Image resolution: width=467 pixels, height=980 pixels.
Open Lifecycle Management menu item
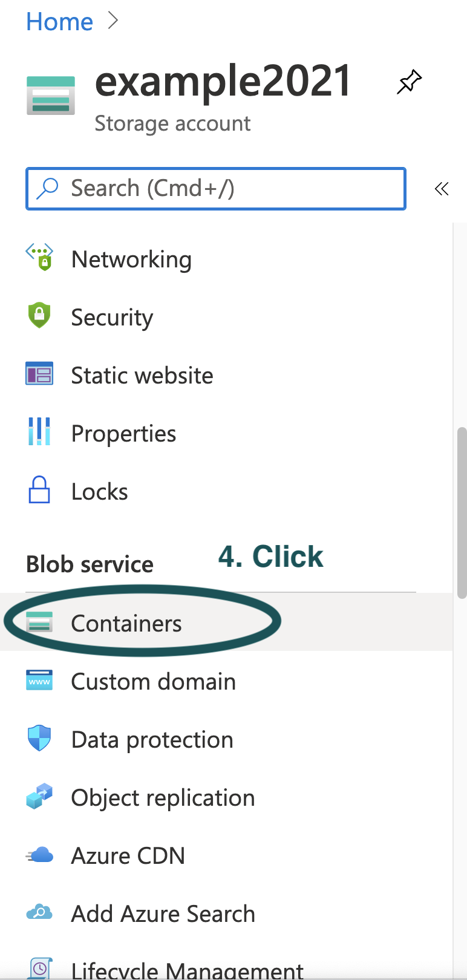tap(187, 970)
